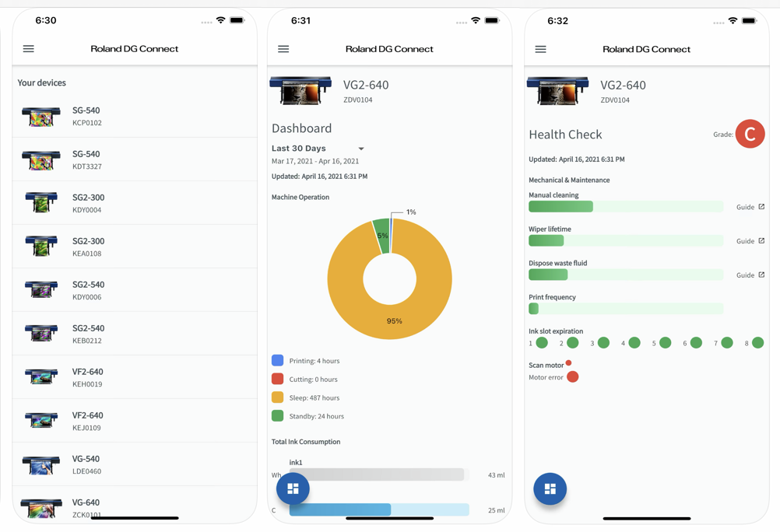Screen dimensions: 780x532
Task: Click 'Printing: 4 hours' legend text
Action: pyautogui.click(x=314, y=361)
